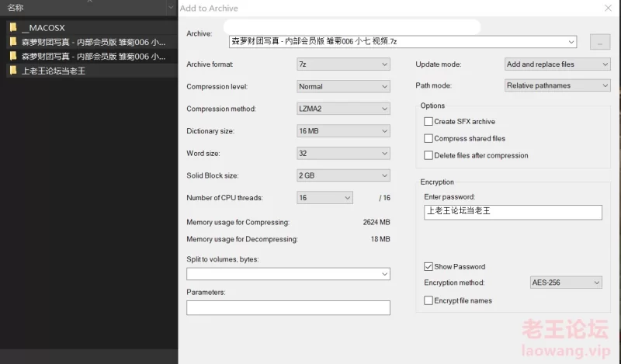
Task: Click the __MACOSX folder icon
Action: point(12,27)
